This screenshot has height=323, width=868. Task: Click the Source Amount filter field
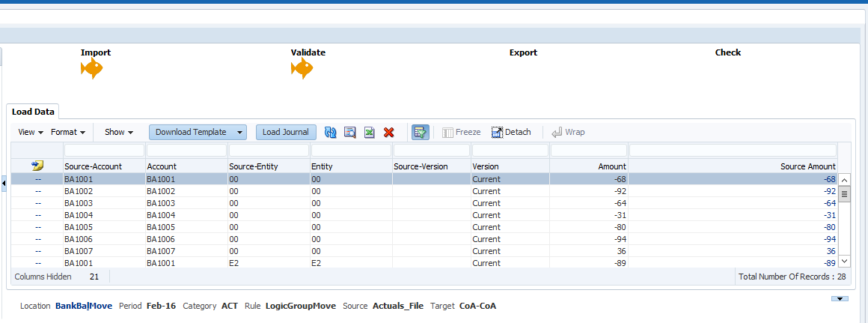(x=733, y=150)
